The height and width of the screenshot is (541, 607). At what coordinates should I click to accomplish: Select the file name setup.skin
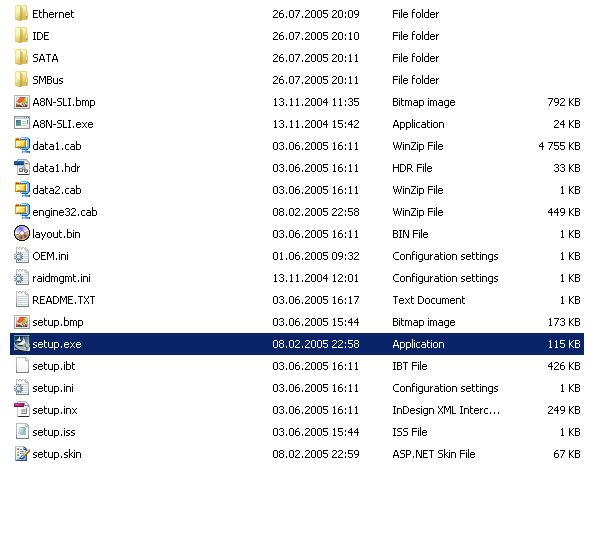pos(57,454)
